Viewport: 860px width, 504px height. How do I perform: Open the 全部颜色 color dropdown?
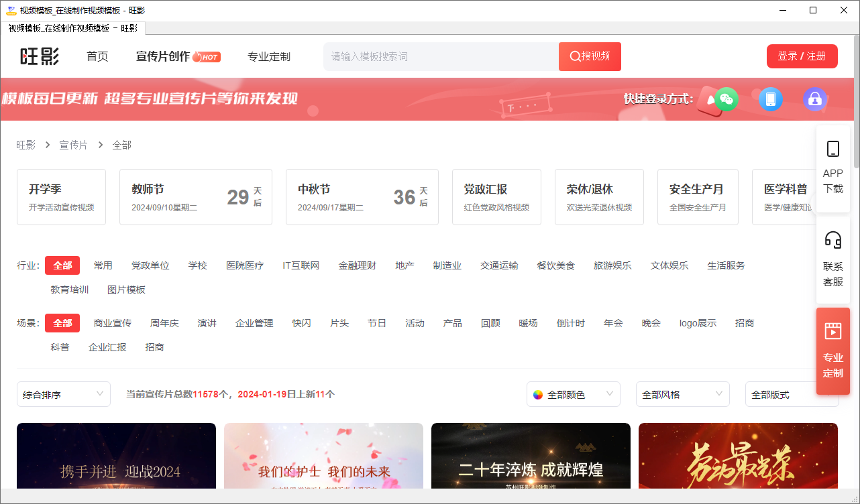click(573, 394)
